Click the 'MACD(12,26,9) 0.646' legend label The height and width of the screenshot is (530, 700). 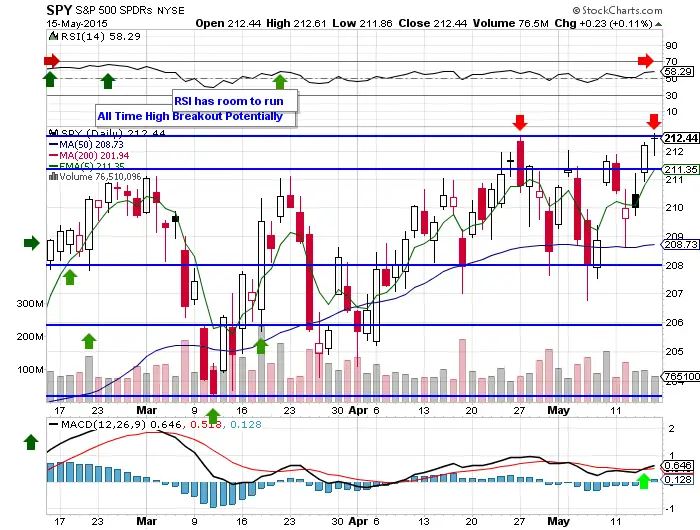pos(121,425)
